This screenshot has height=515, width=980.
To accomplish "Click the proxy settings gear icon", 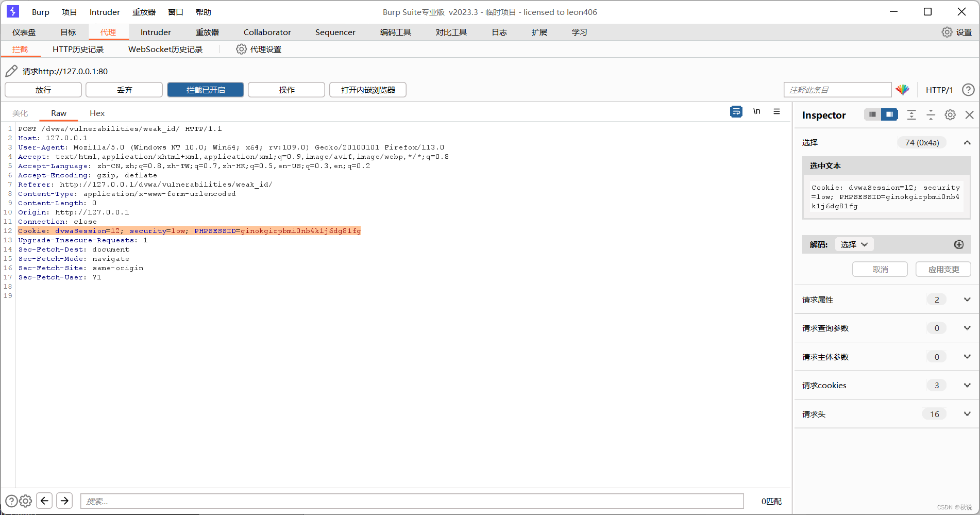I will click(x=241, y=49).
